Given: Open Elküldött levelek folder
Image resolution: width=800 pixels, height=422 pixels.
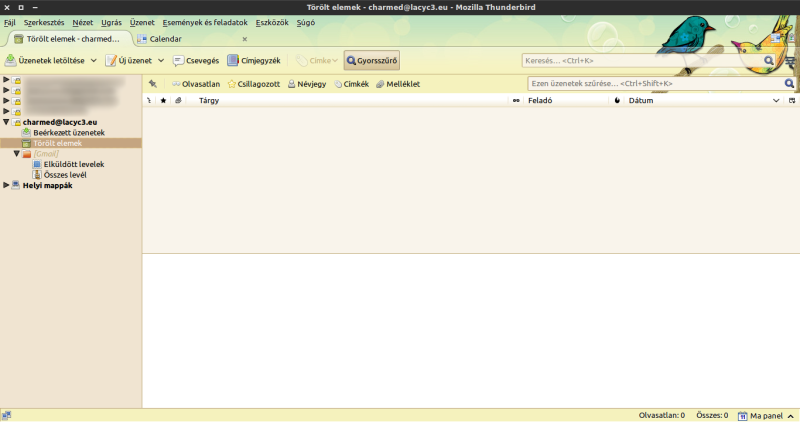Looking at the screenshot, I should click(x=73, y=164).
